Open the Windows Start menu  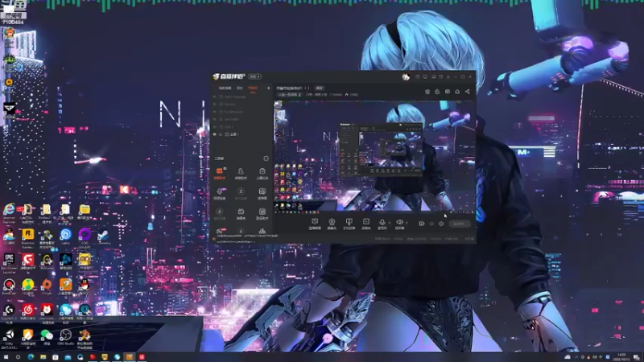pos(6,357)
